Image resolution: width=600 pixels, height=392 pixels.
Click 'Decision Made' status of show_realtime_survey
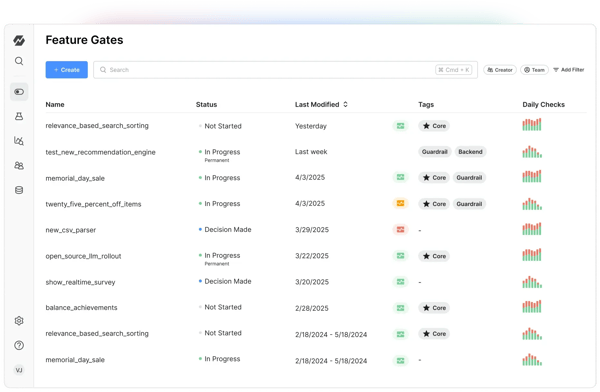[x=225, y=281]
